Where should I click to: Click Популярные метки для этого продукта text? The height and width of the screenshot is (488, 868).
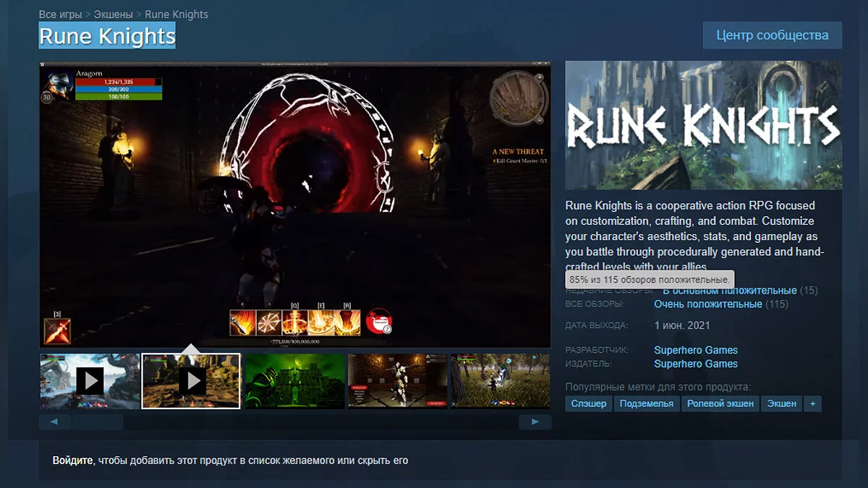tap(658, 387)
